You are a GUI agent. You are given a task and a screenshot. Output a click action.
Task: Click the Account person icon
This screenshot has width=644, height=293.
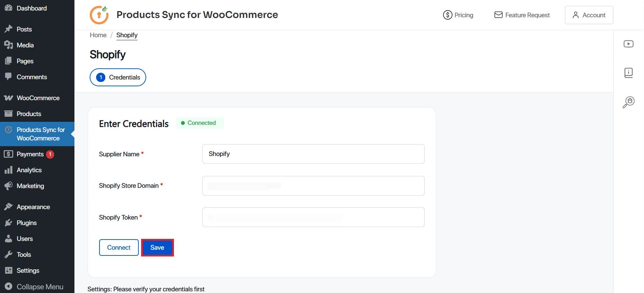click(575, 15)
